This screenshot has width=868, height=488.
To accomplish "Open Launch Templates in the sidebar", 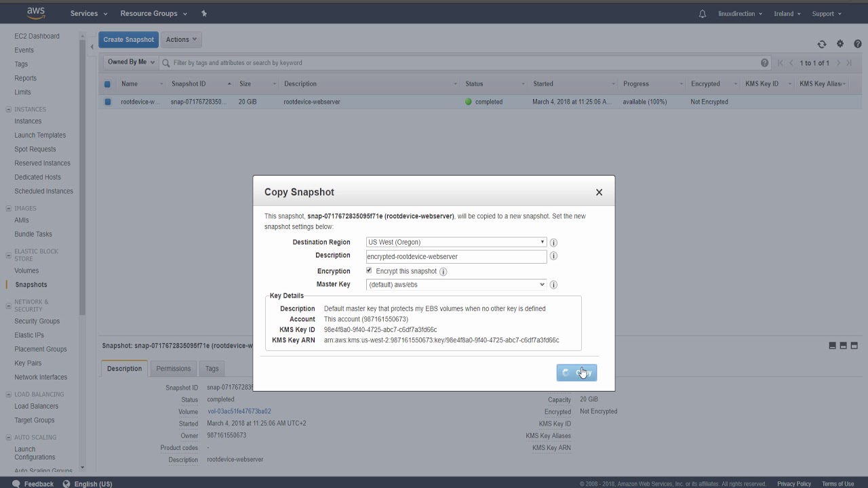I will click(40, 135).
